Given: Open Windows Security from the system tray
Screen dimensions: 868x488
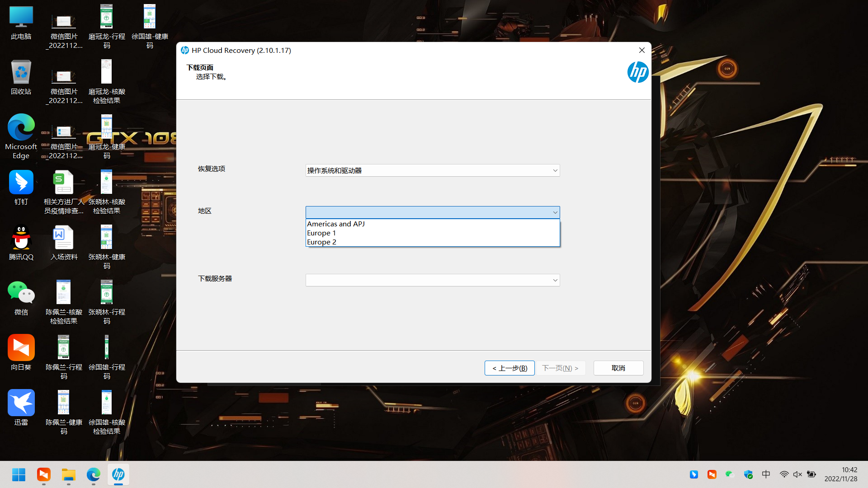Looking at the screenshot, I should (x=749, y=474).
